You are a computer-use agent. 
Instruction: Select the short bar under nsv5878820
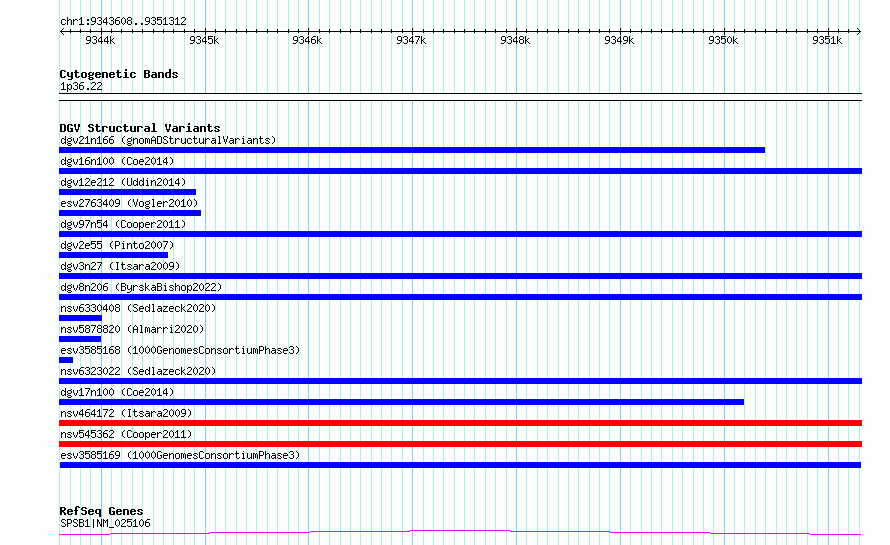click(x=80, y=339)
